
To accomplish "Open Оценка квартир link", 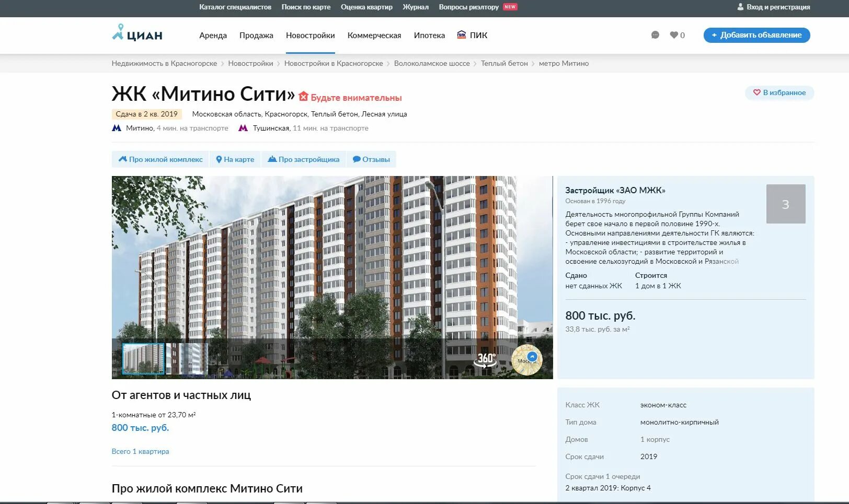I will (366, 7).
